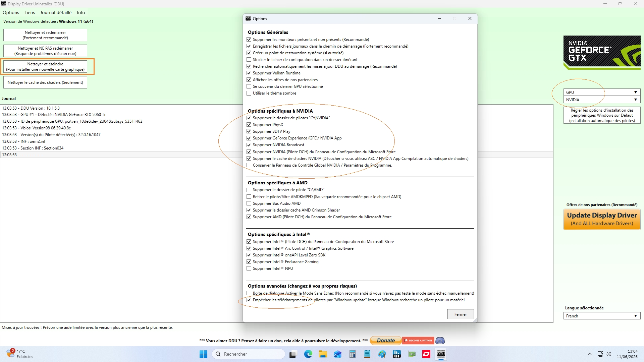
Task: Click Nettoyer et redémarrer button
Action: [45, 35]
